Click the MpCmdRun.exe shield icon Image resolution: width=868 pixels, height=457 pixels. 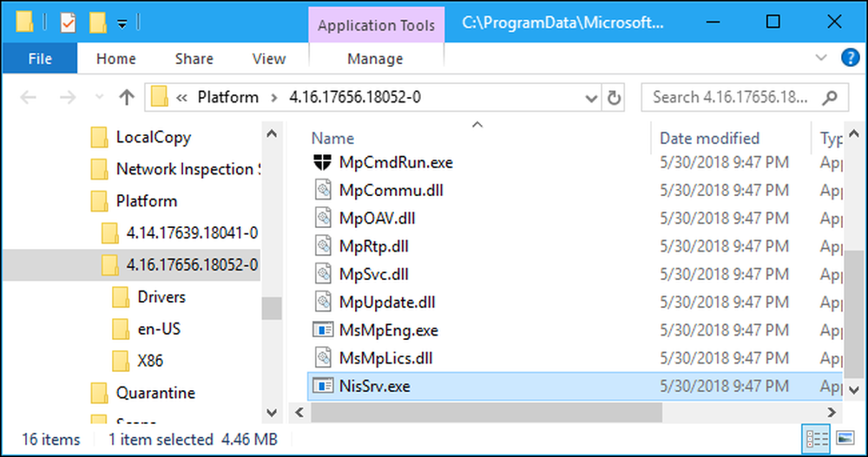pyautogui.click(x=322, y=162)
